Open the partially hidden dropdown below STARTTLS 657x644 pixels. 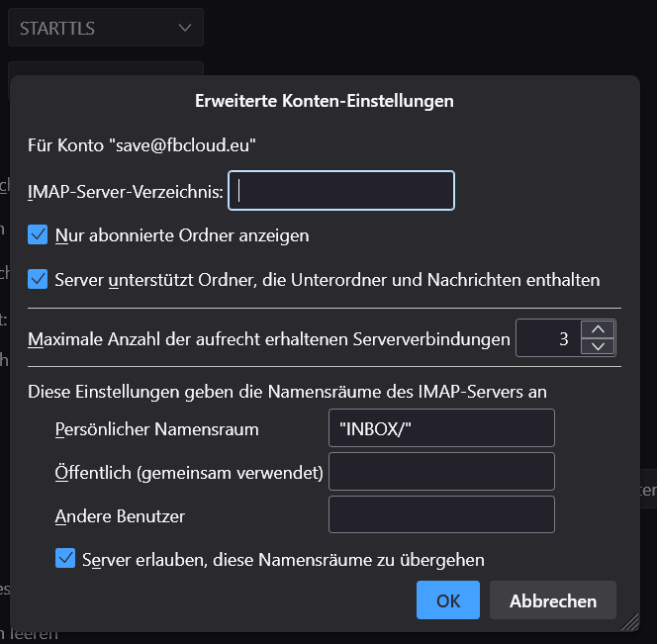pos(105,68)
